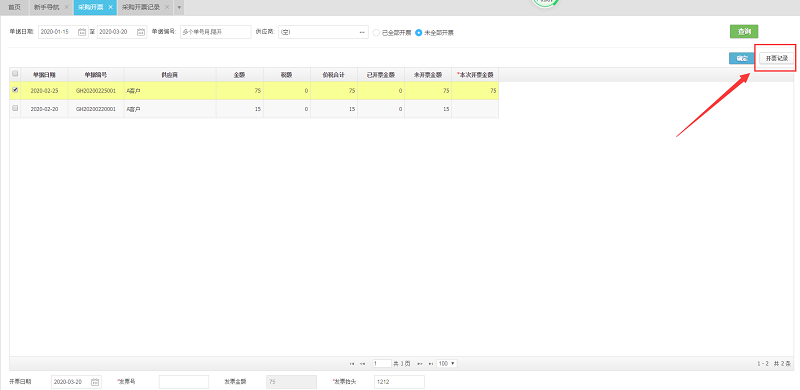The image size is (800, 390).
Task: Uncheck row GH20200225001 checkbox
Action: pyautogui.click(x=15, y=90)
